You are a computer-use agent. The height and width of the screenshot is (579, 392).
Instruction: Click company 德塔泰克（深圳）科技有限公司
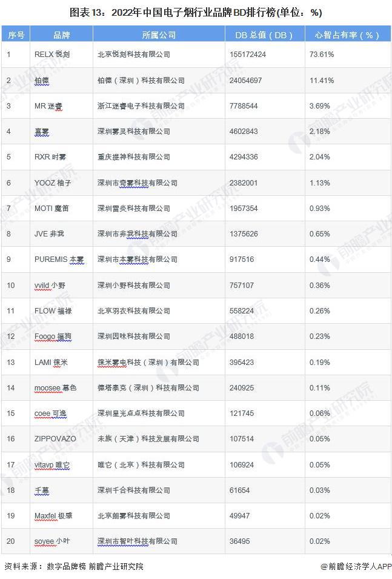pyautogui.click(x=148, y=388)
